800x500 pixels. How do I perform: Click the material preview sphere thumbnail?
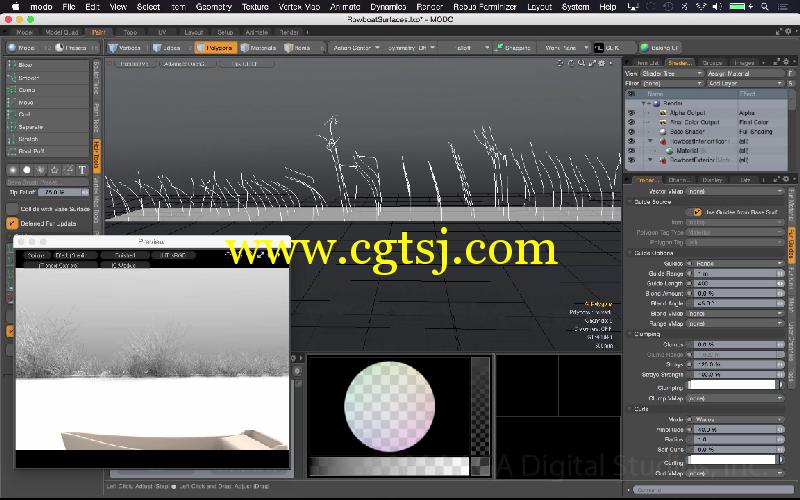click(x=389, y=407)
